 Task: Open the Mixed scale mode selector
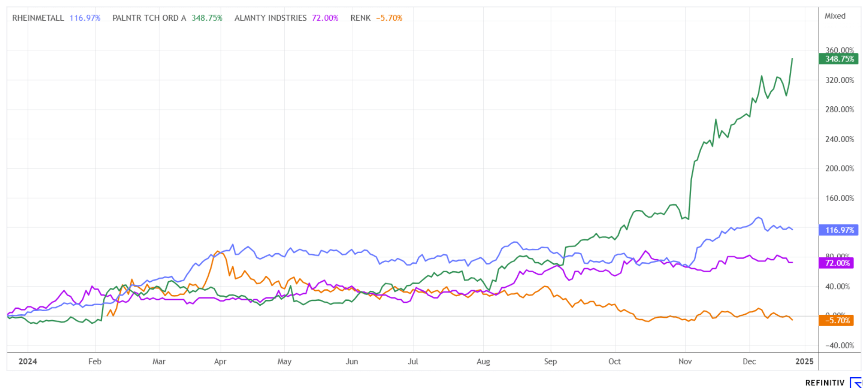[x=835, y=16]
